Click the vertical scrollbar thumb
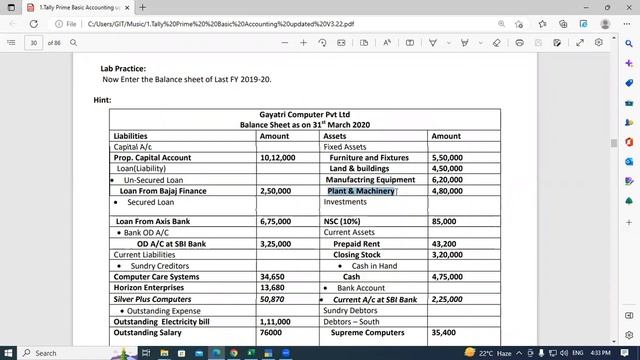Viewport: 640px width, 360px height. pyautogui.click(x=614, y=143)
